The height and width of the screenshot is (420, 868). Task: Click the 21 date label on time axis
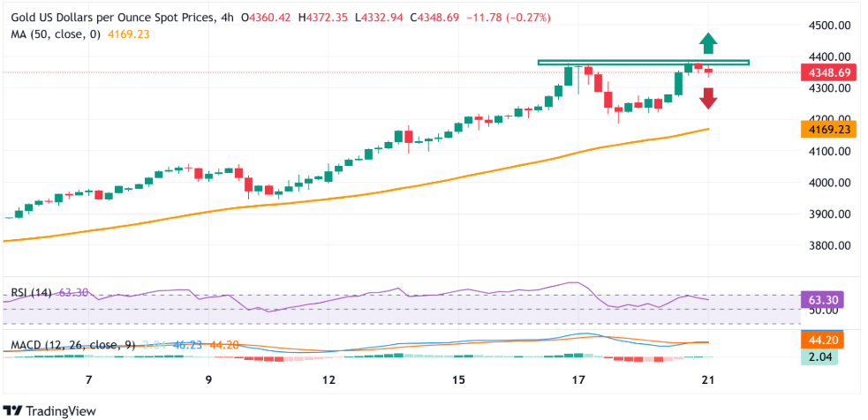(706, 379)
